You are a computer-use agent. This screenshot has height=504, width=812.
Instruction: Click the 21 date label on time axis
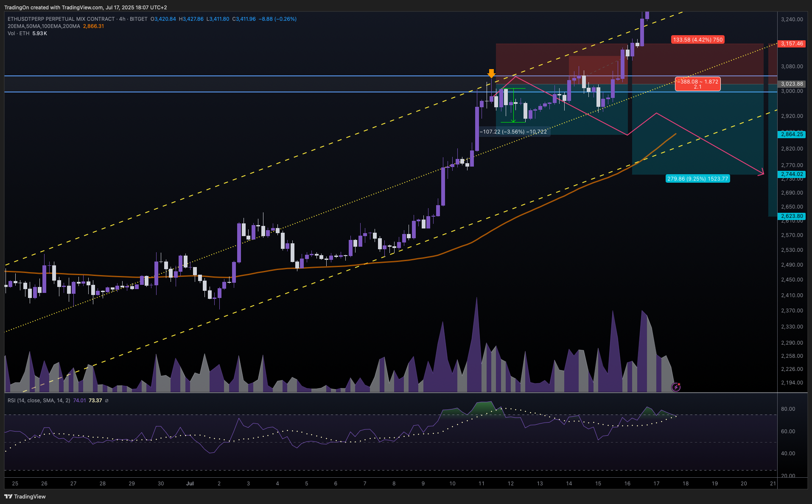[x=773, y=484]
